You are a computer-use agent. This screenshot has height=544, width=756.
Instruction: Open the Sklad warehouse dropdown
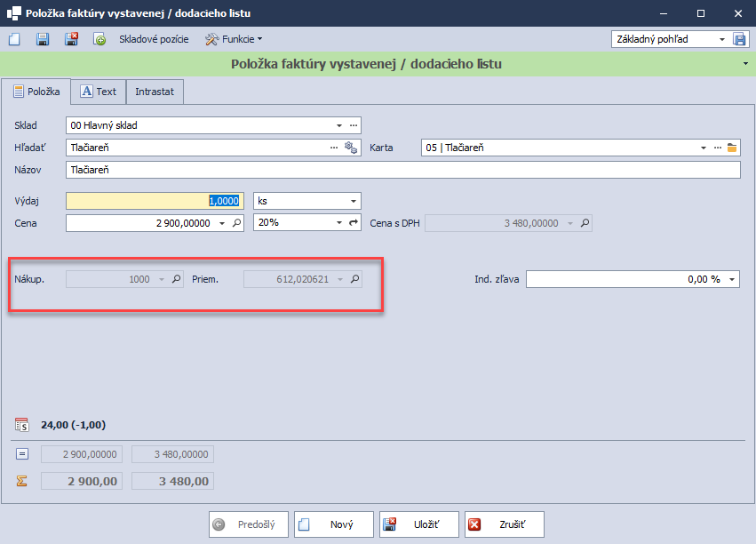point(338,125)
